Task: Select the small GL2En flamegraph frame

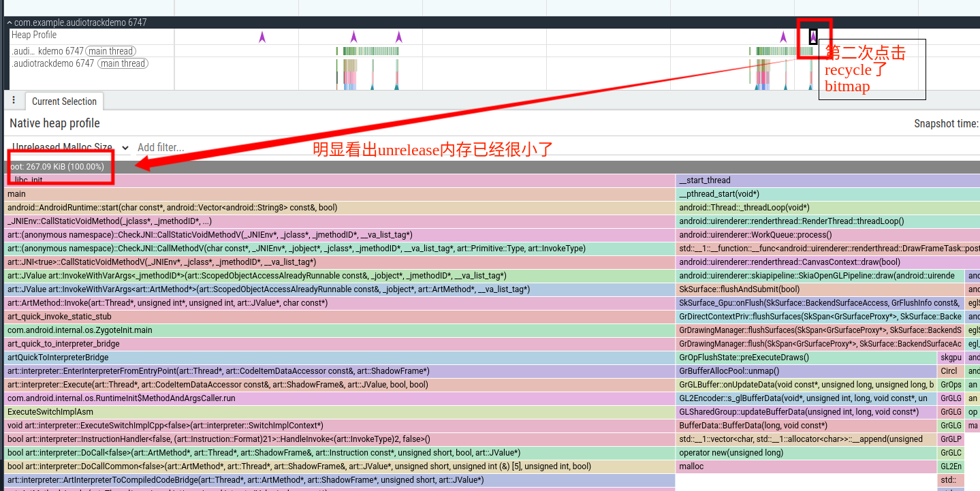Action: pyautogui.click(x=951, y=466)
